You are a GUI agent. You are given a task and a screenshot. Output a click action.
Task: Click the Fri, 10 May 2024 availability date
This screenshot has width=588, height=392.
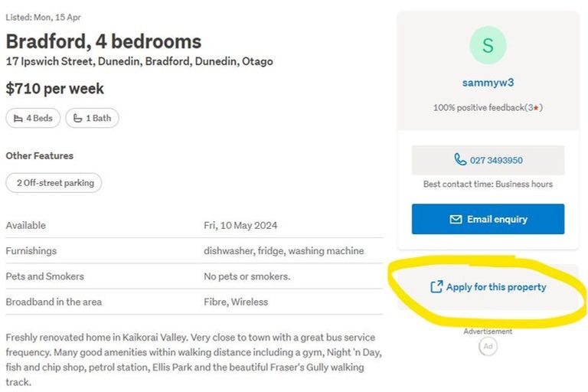tap(240, 225)
